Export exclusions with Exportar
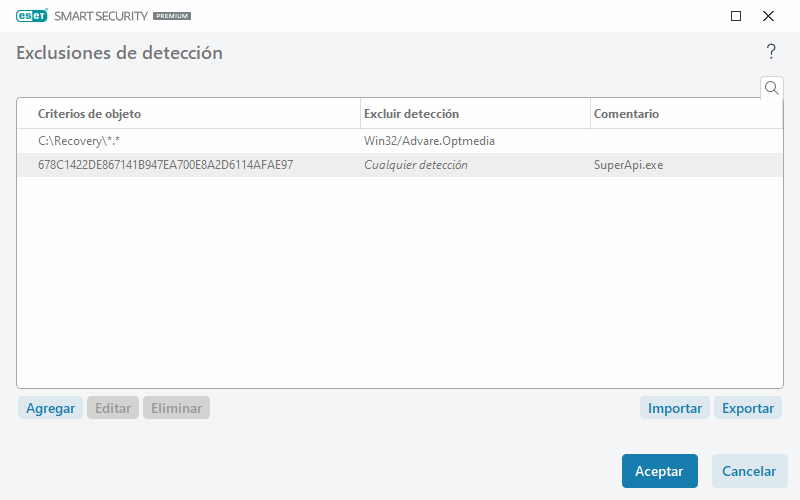The image size is (800, 500). [x=747, y=408]
